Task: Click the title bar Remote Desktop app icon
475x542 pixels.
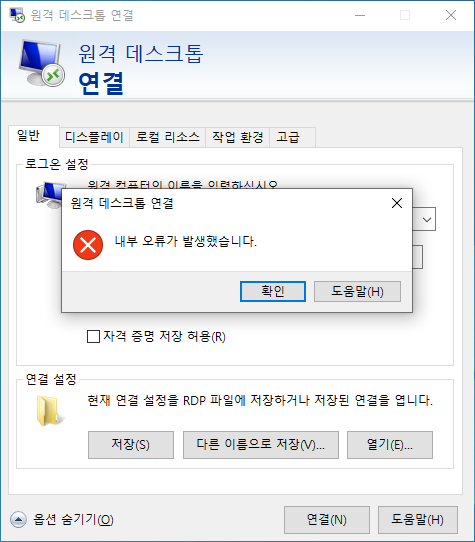Action: (17, 15)
